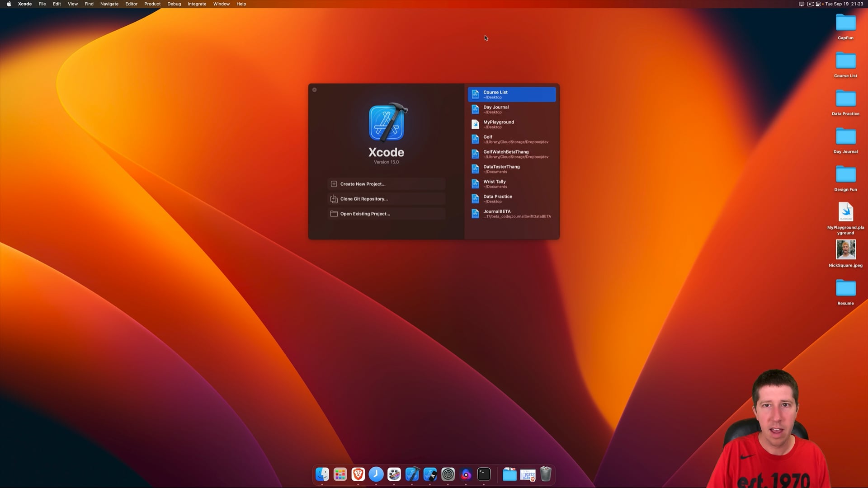Open Data Practice in the recent list
This screenshot has width=868, height=488.
pyautogui.click(x=512, y=199)
